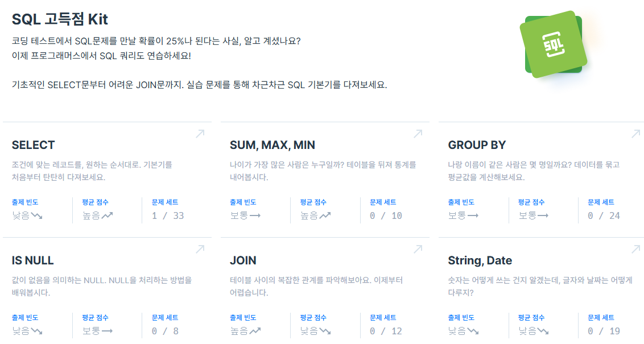Select the GROUP BY heading
This screenshot has width=644, height=344.
[x=477, y=145]
